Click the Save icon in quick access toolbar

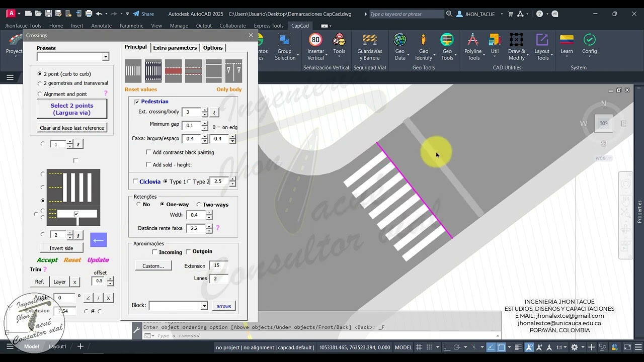[48, 14]
